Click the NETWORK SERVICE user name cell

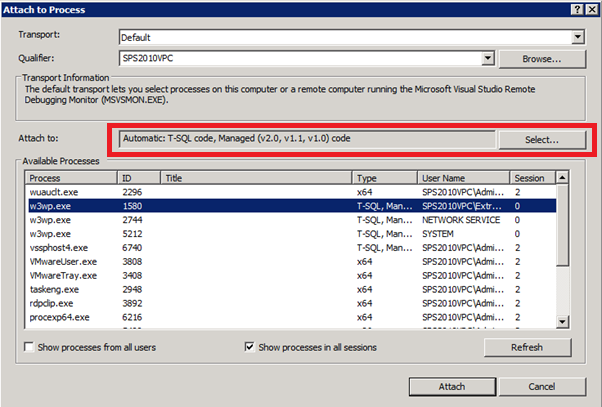(x=461, y=220)
